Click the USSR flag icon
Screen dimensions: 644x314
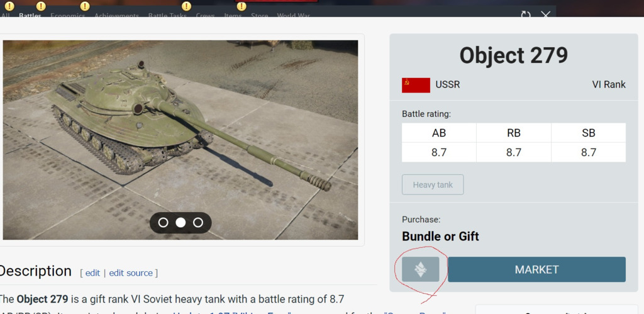[x=416, y=85]
